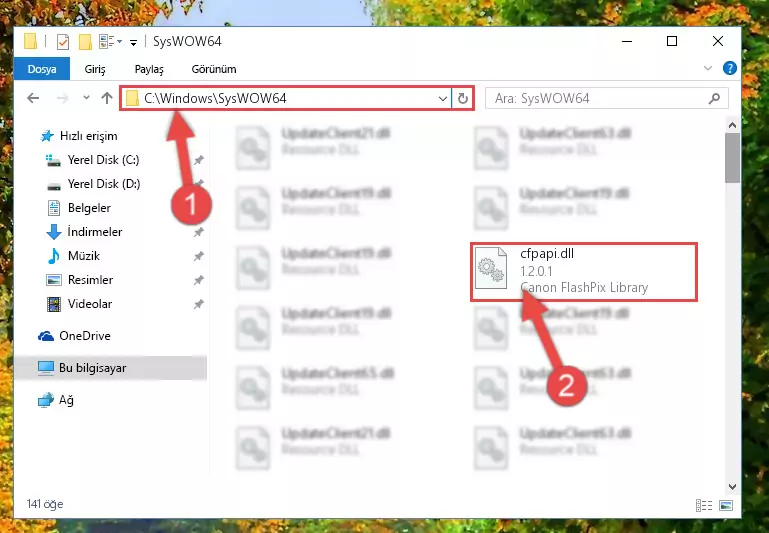Click the New Folder icon in title bar
The height and width of the screenshot is (533, 769).
click(85, 42)
